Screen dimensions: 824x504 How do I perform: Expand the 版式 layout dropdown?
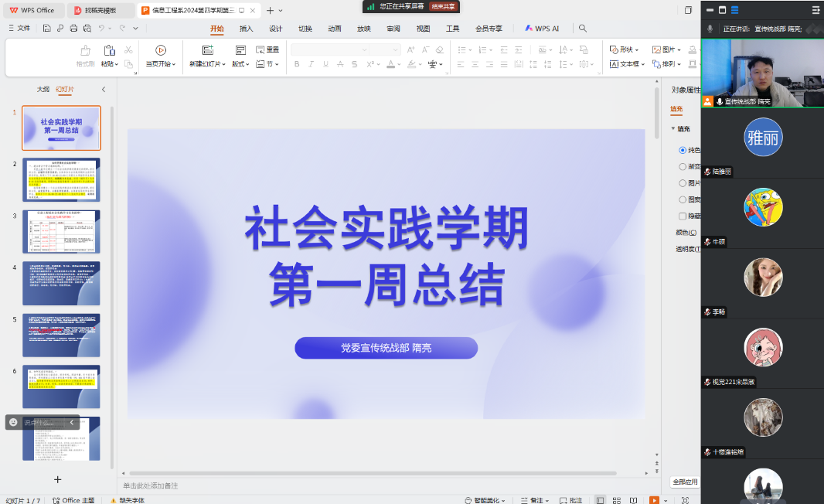tap(242, 64)
